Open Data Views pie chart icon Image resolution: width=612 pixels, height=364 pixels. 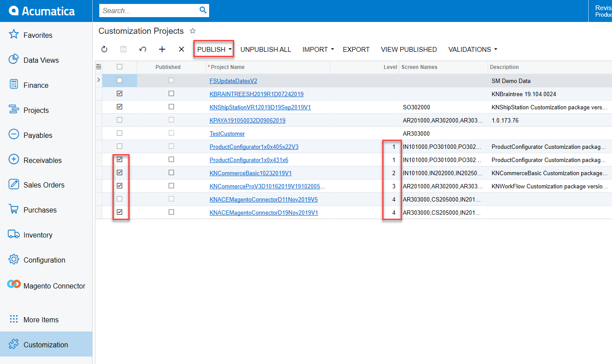click(14, 60)
